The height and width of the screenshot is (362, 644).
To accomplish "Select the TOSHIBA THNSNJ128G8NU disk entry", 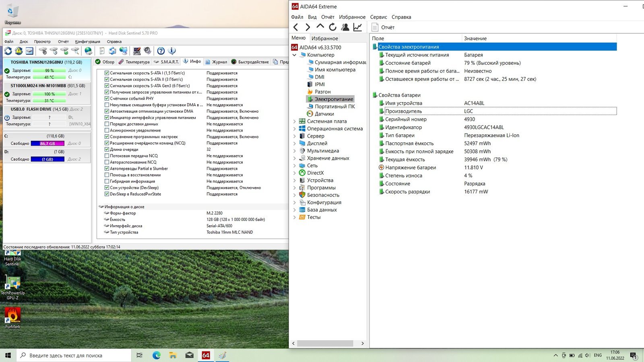I will 47,70.
